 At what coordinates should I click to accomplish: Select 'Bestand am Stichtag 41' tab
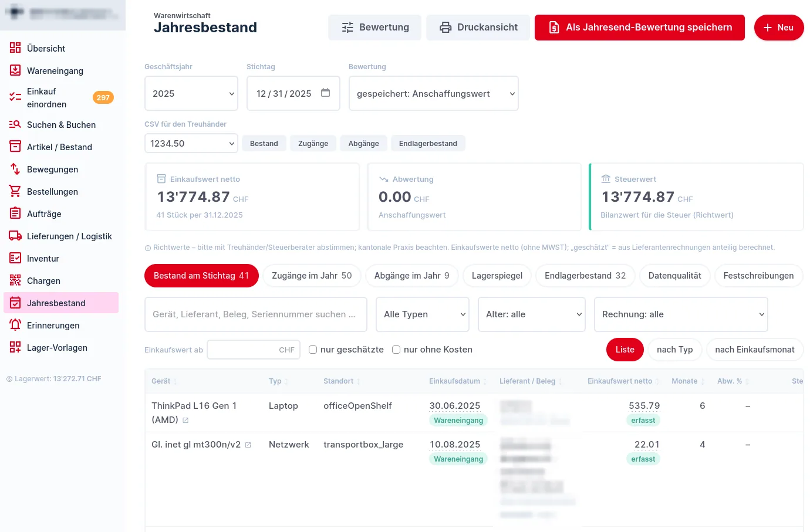click(201, 276)
